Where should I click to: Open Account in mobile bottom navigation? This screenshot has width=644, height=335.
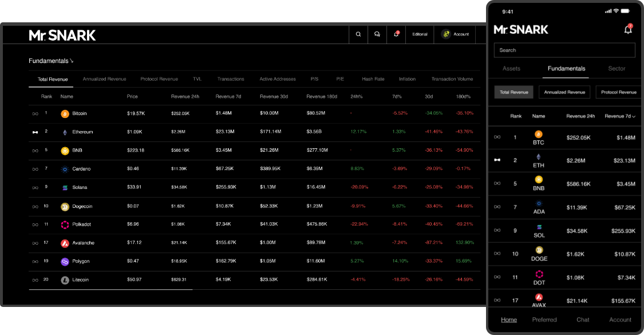pos(620,320)
